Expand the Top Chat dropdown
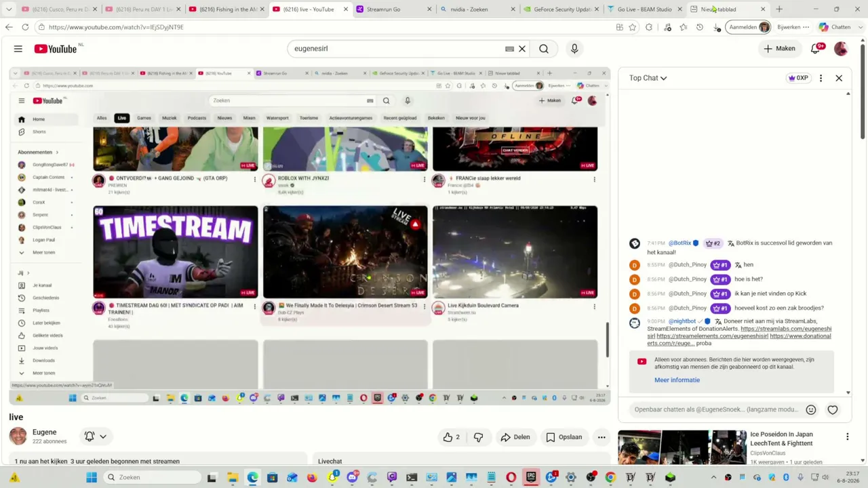The height and width of the screenshot is (488, 868). click(x=648, y=78)
